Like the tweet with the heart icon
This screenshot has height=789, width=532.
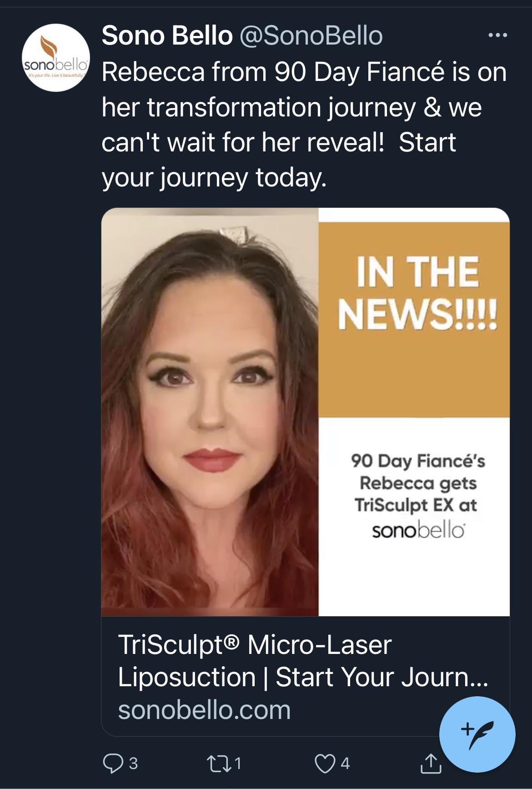(325, 763)
